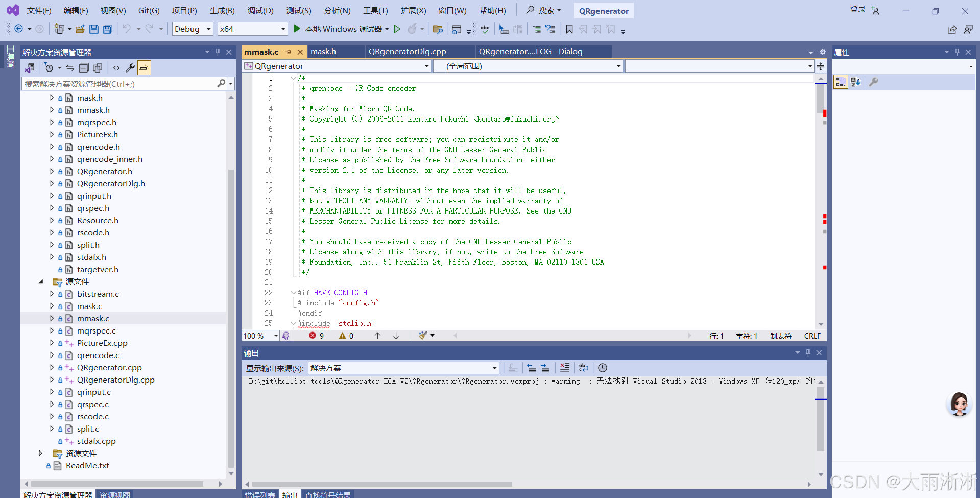980x498 pixels.
Task: Click the CRLF line ending indicator
Action: coord(812,336)
